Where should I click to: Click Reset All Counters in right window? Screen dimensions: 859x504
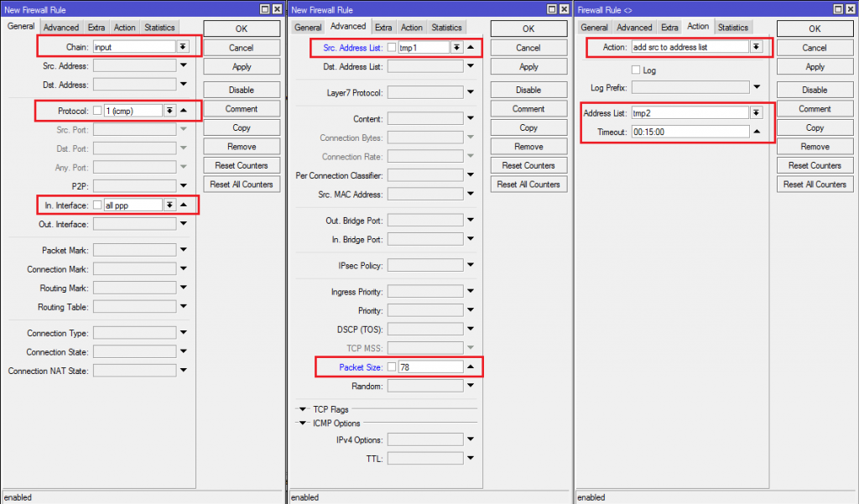pos(815,184)
